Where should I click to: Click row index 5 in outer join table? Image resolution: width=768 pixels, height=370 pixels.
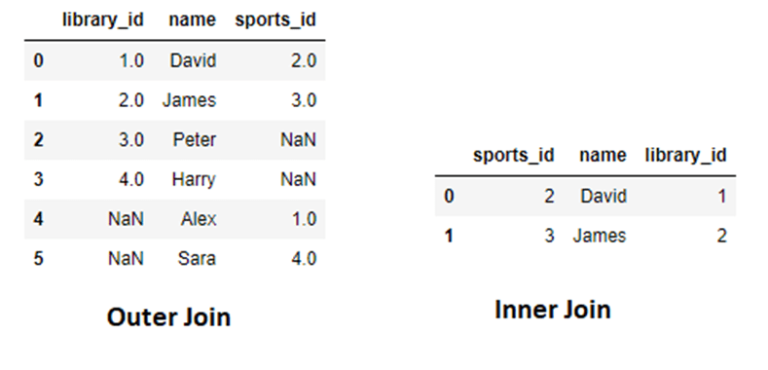(38, 258)
